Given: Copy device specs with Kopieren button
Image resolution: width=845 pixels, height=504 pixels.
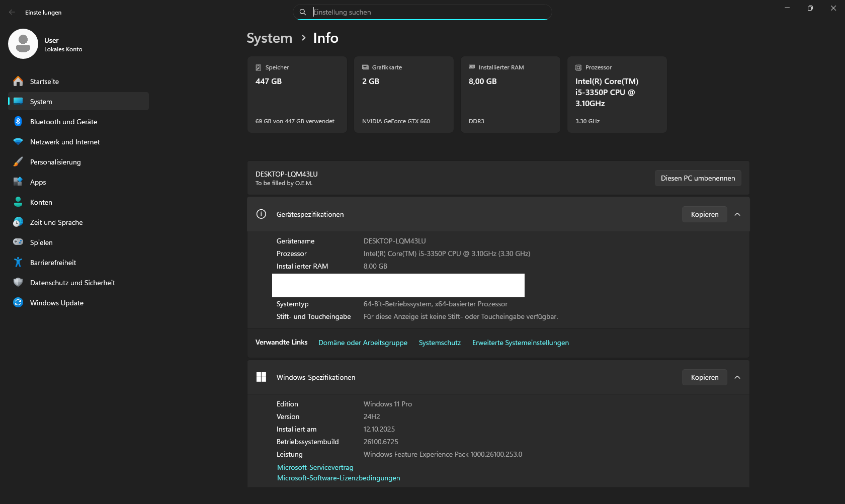Looking at the screenshot, I should [704, 214].
